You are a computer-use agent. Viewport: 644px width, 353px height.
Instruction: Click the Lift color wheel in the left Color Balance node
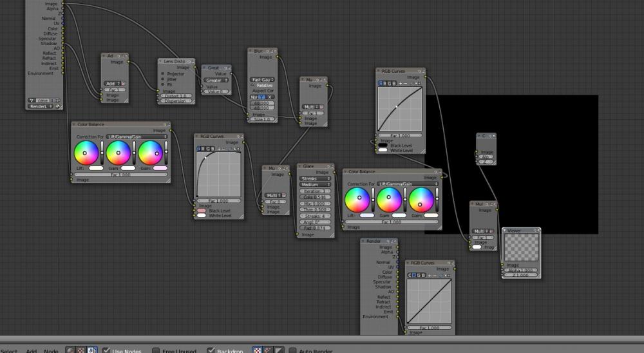pos(86,153)
